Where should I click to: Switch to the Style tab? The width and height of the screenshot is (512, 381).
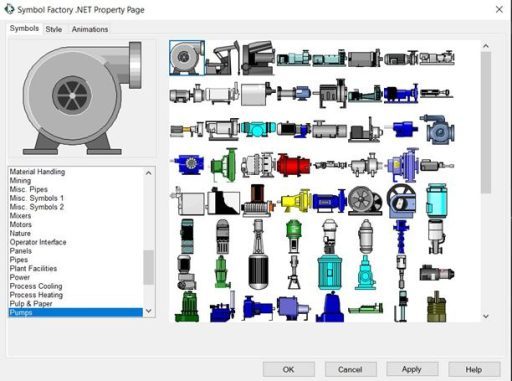coord(54,29)
